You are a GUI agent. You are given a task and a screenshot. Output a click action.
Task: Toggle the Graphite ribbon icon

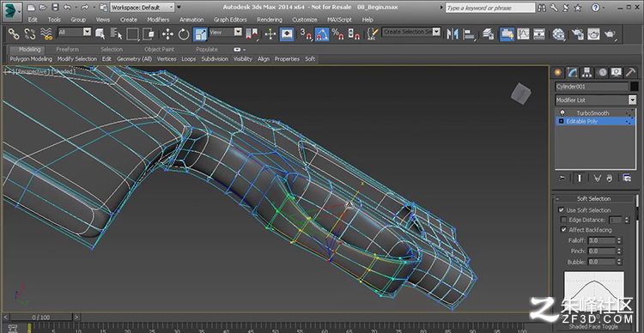(x=507, y=34)
